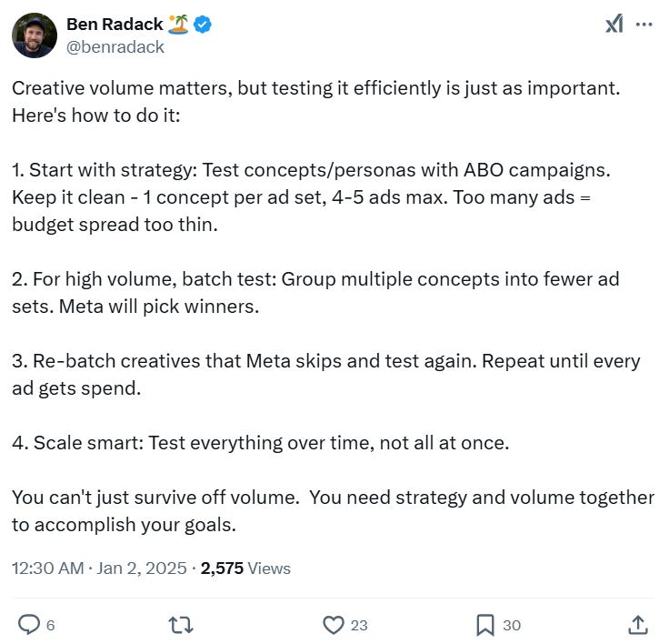
Task: Bookmark this post with the bookmark icon
Action: pos(485,624)
